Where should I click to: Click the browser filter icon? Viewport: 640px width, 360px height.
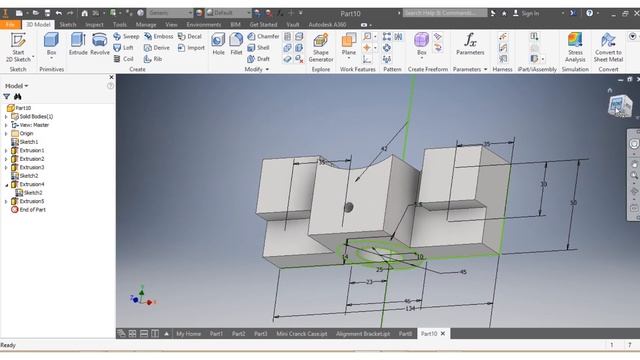[x=7, y=97]
